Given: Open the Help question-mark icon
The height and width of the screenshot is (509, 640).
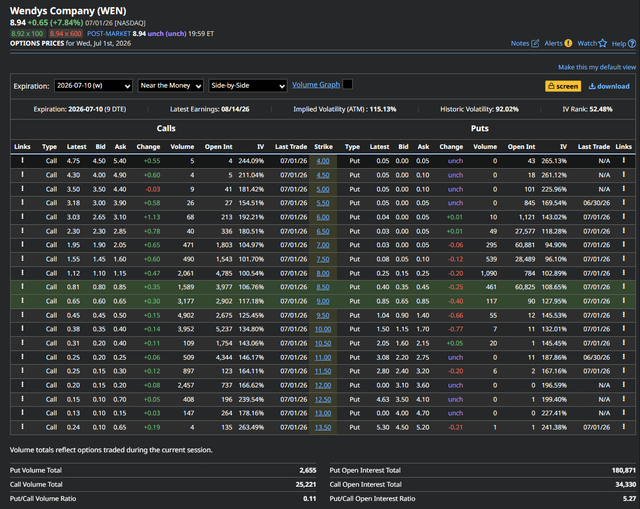Looking at the screenshot, I should pyautogui.click(x=632, y=44).
